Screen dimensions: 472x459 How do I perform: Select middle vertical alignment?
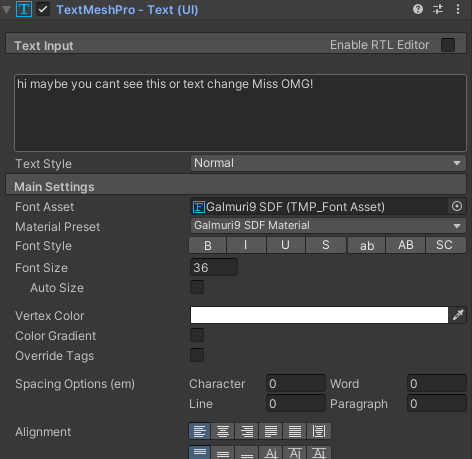[x=223, y=453]
